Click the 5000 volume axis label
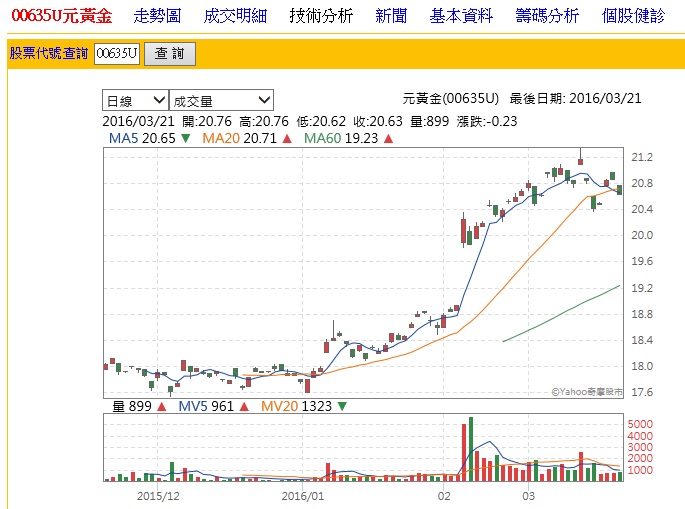 (640, 424)
